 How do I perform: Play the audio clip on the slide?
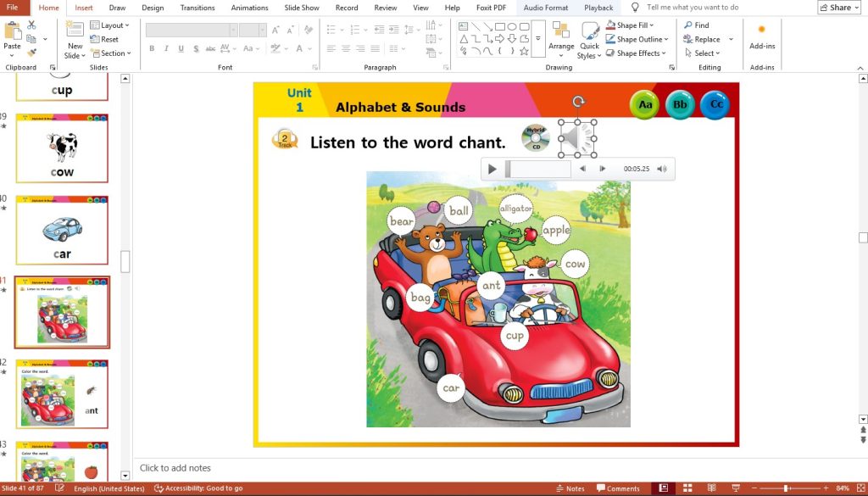[492, 169]
